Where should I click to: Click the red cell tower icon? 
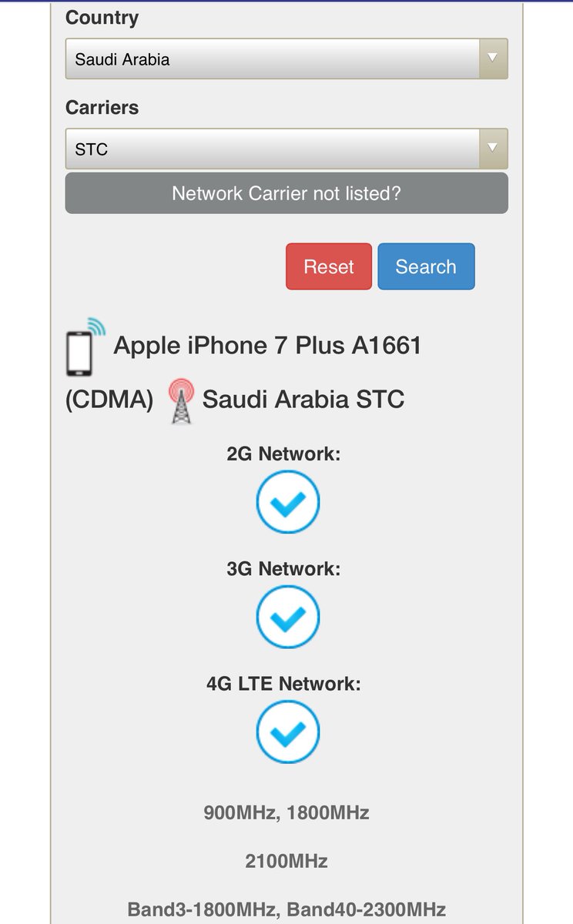[182, 400]
